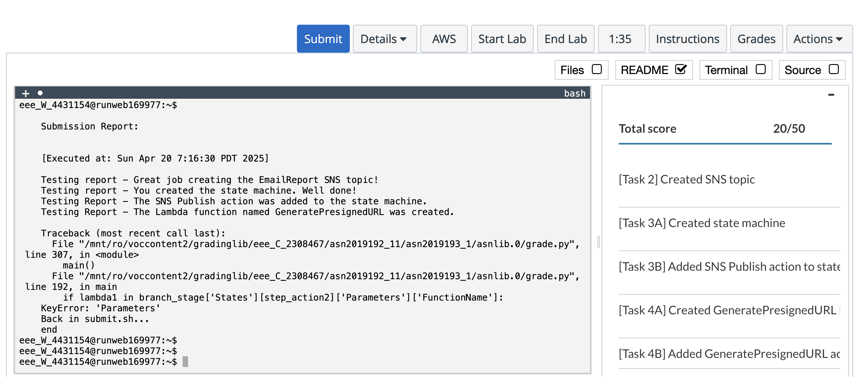
Task: Click the 'You created the state machine' line
Action: 199,190
